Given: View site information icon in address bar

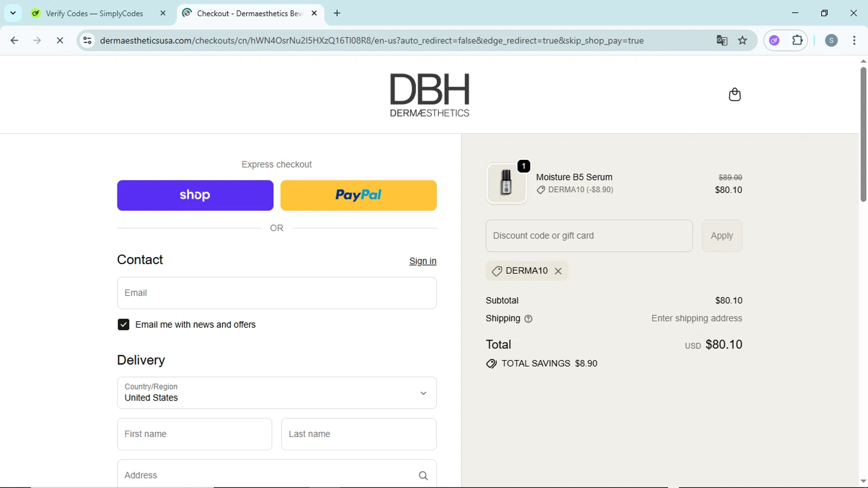Looking at the screenshot, I should pyautogui.click(x=87, y=41).
